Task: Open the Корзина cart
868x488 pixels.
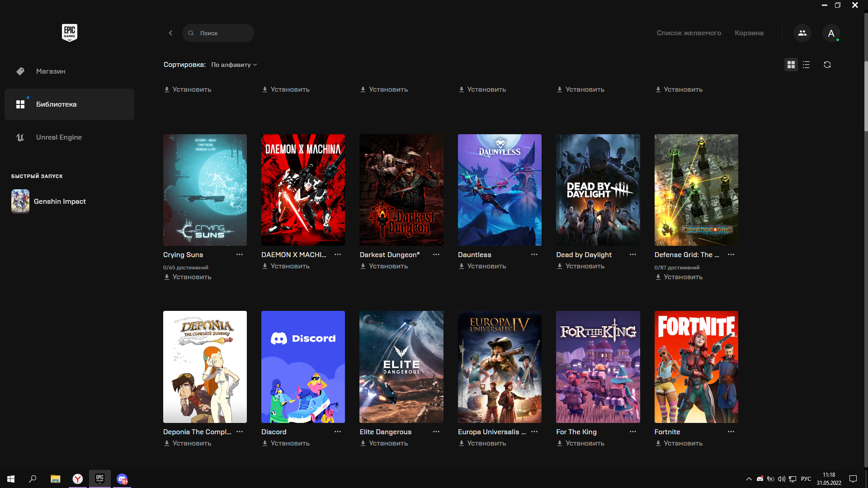Action: [749, 33]
